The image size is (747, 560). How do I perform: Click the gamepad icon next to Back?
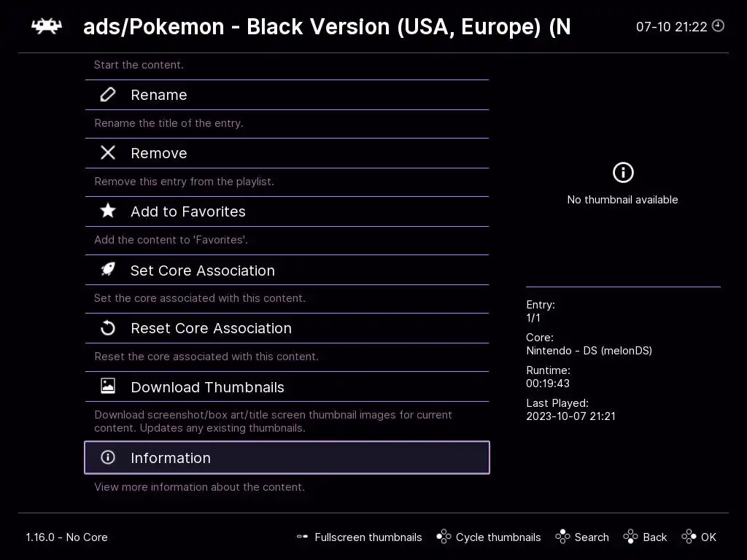pyautogui.click(x=630, y=537)
